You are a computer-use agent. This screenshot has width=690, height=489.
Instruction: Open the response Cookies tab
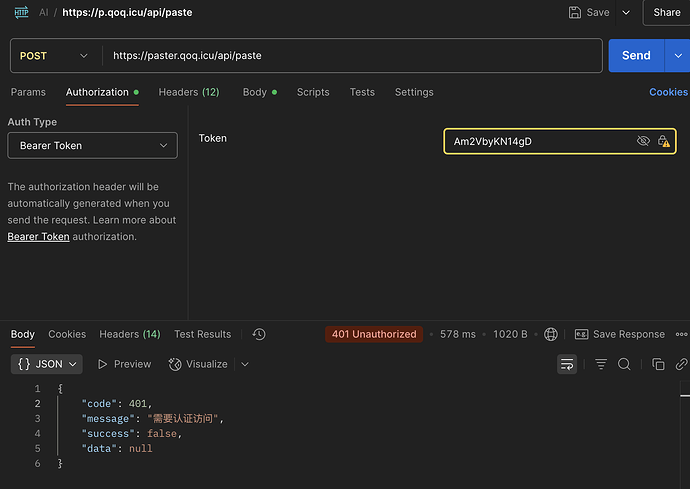pos(67,335)
